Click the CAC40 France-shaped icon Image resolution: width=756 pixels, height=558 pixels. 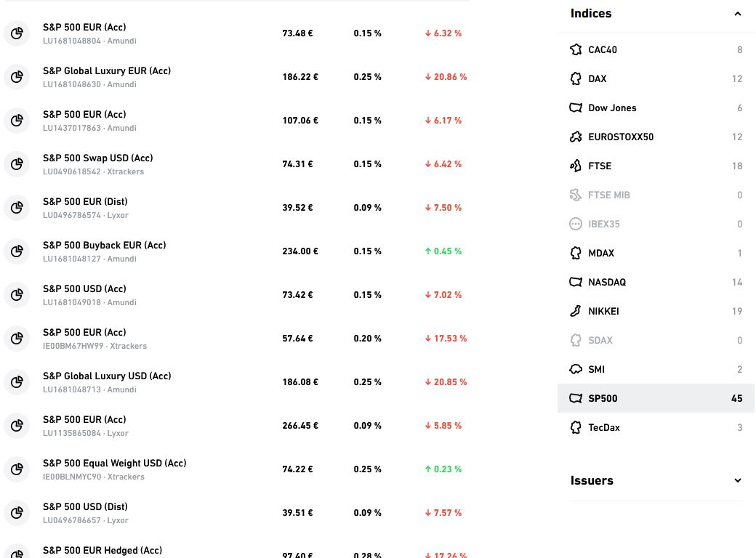tap(576, 49)
